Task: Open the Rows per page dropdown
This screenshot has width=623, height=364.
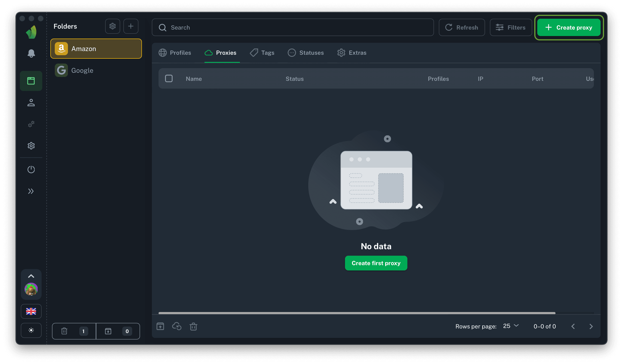Action: (x=511, y=326)
